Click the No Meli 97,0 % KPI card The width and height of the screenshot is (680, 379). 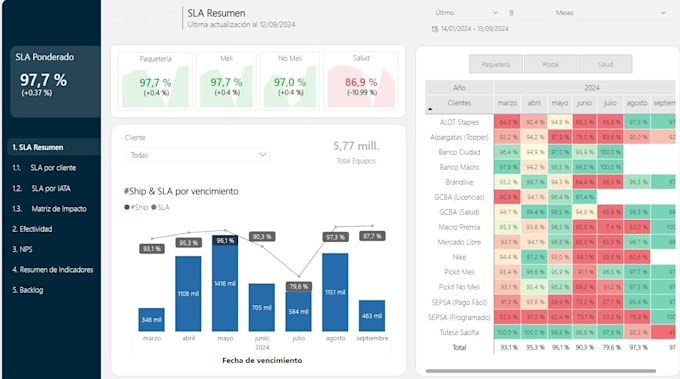point(290,81)
